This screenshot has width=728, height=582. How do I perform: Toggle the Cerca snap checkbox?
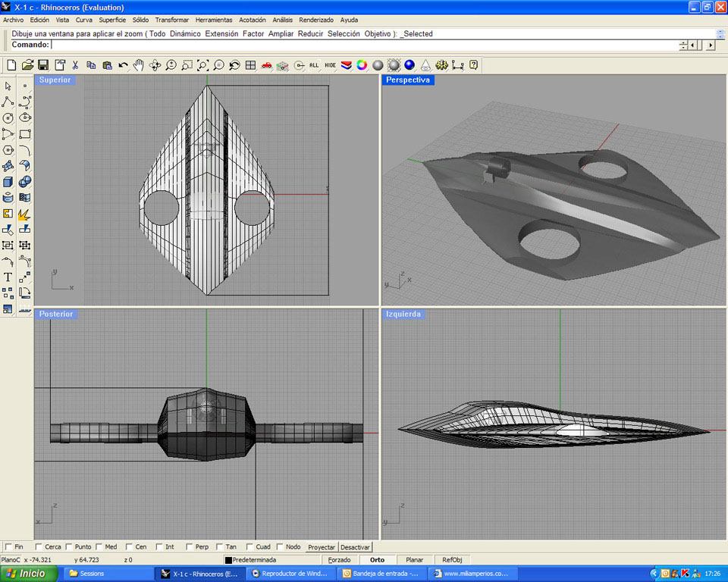click(39, 547)
